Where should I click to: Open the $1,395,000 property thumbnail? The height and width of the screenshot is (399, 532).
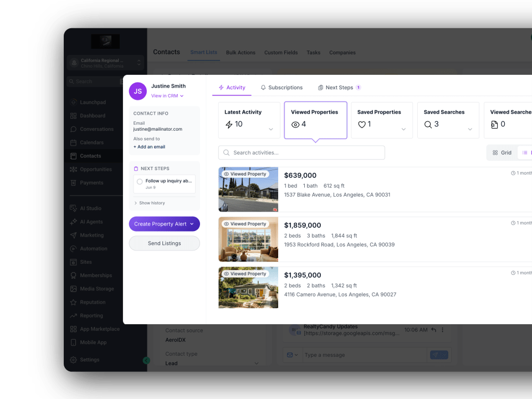coord(248,288)
